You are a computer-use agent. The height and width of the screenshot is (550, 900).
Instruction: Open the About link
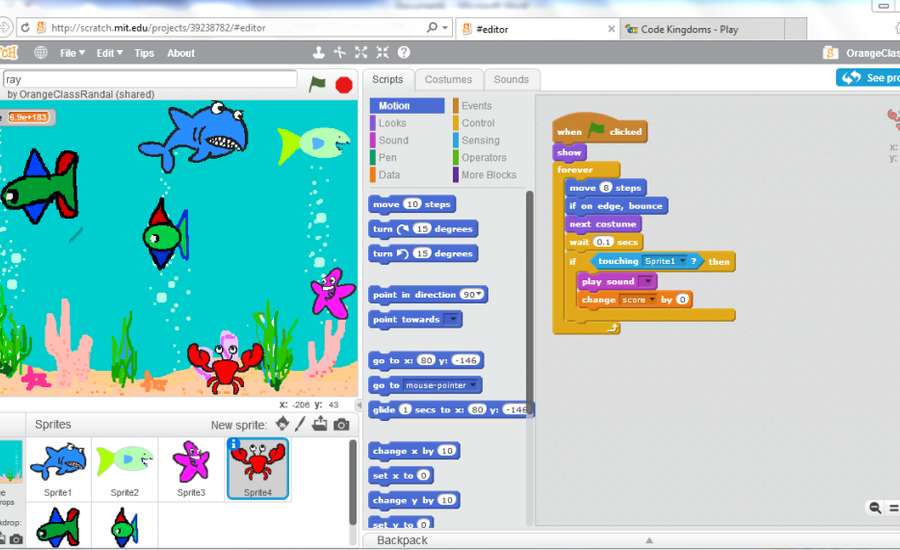click(x=181, y=53)
